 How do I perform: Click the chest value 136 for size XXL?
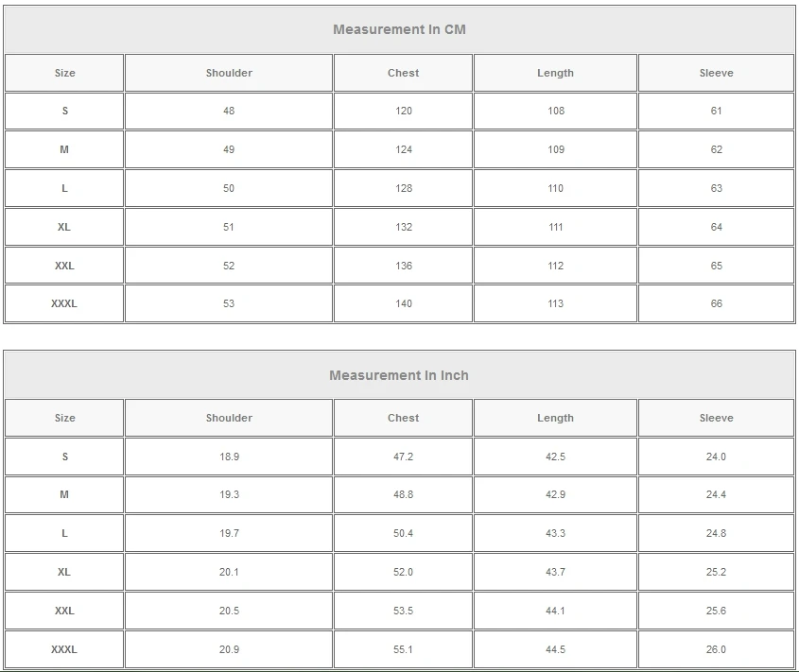[x=404, y=266]
